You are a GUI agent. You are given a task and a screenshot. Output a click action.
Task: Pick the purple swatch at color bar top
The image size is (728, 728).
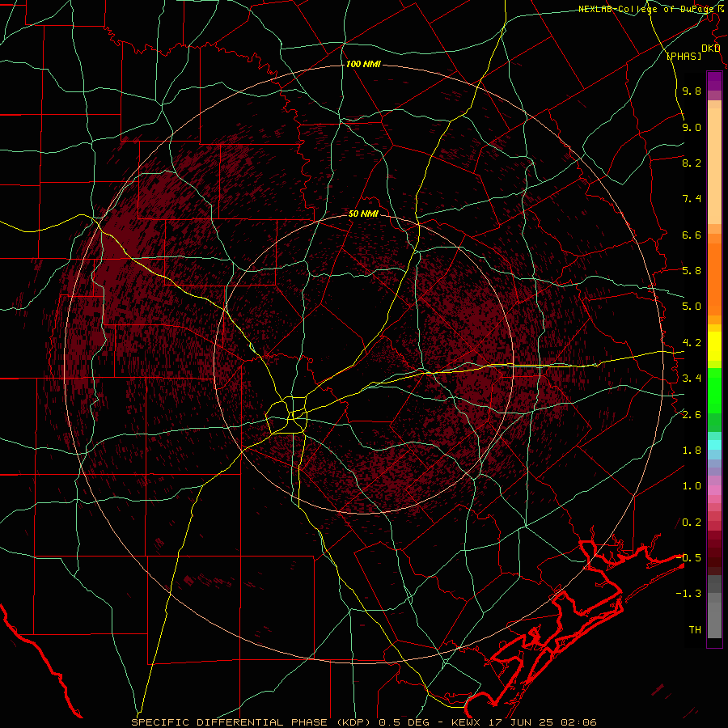point(714,81)
